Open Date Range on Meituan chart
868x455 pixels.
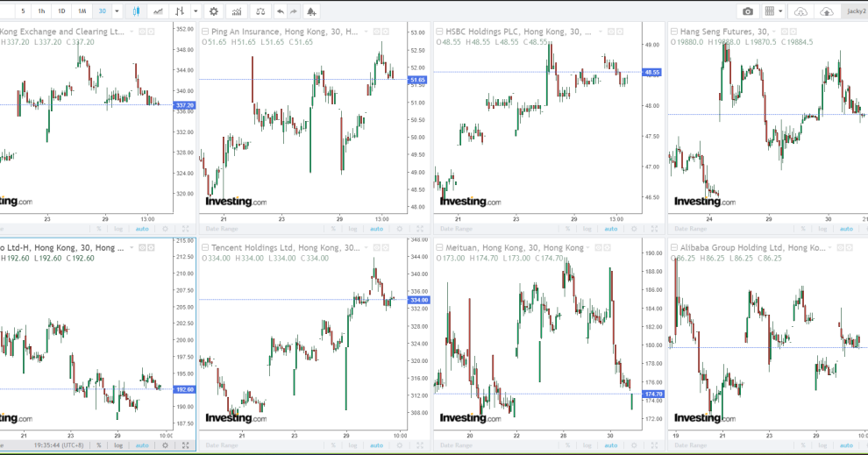click(x=456, y=445)
